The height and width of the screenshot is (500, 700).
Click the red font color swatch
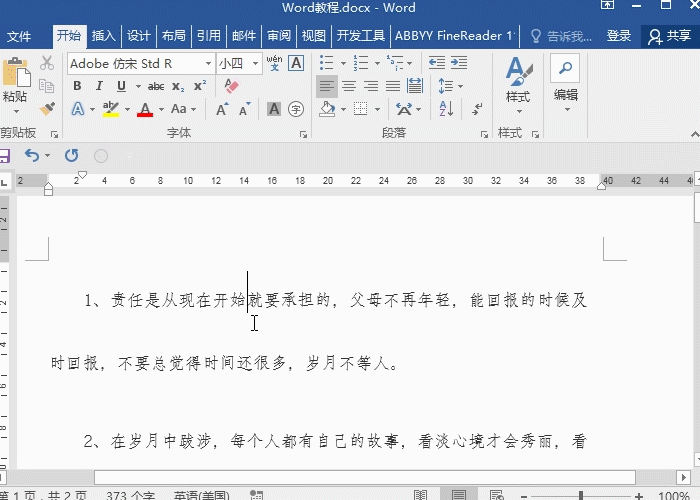[145, 109]
